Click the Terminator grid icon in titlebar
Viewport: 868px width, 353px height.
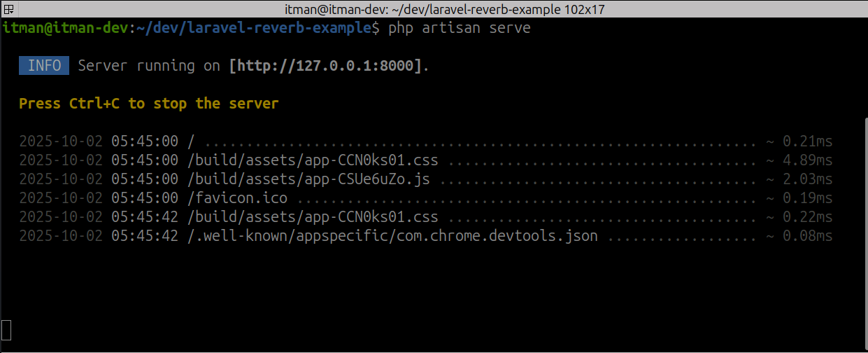click(9, 9)
